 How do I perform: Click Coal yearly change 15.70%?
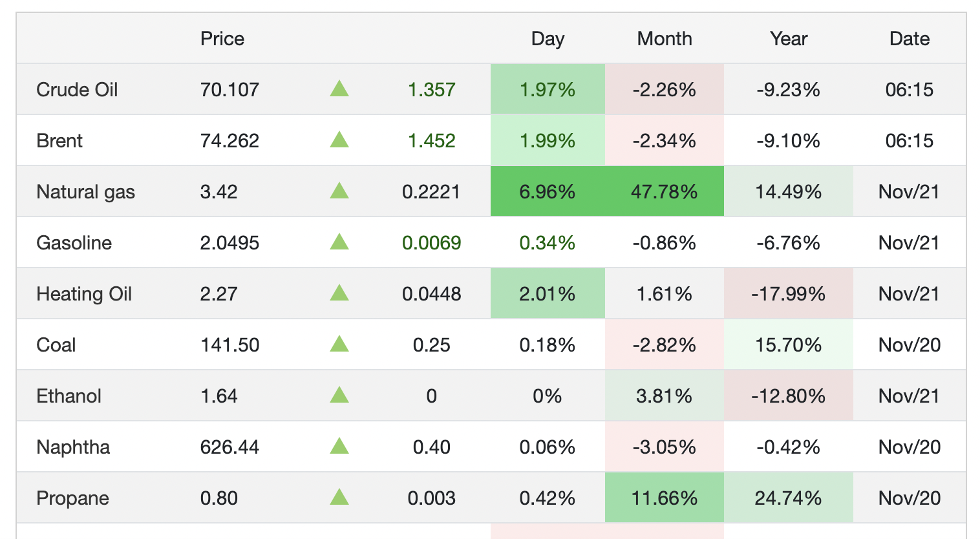click(x=789, y=344)
